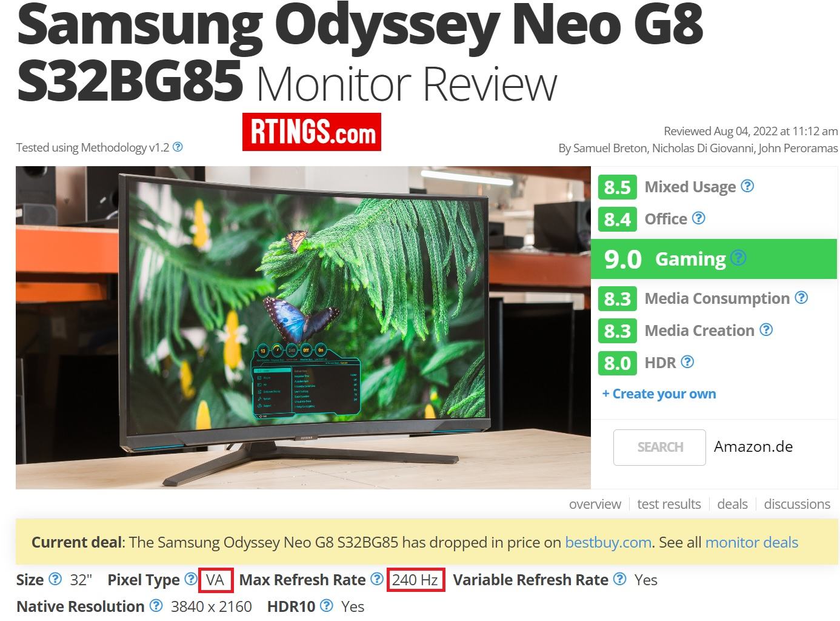840x621 pixels.
Task: Open the test results tab
Action: point(669,504)
